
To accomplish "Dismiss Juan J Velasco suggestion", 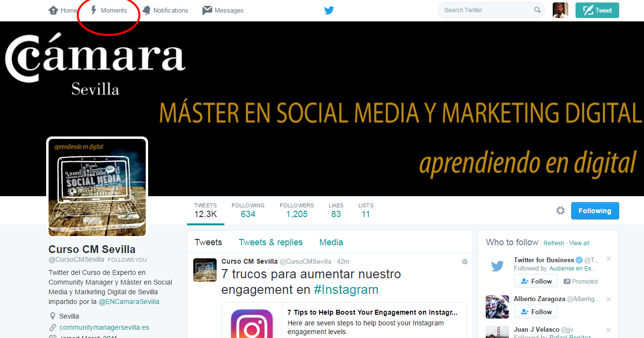I will (x=609, y=330).
